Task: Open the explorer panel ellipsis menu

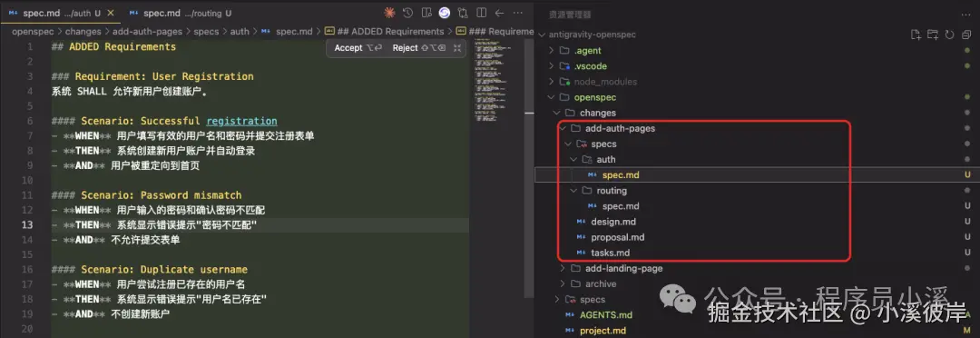Action: (x=965, y=15)
